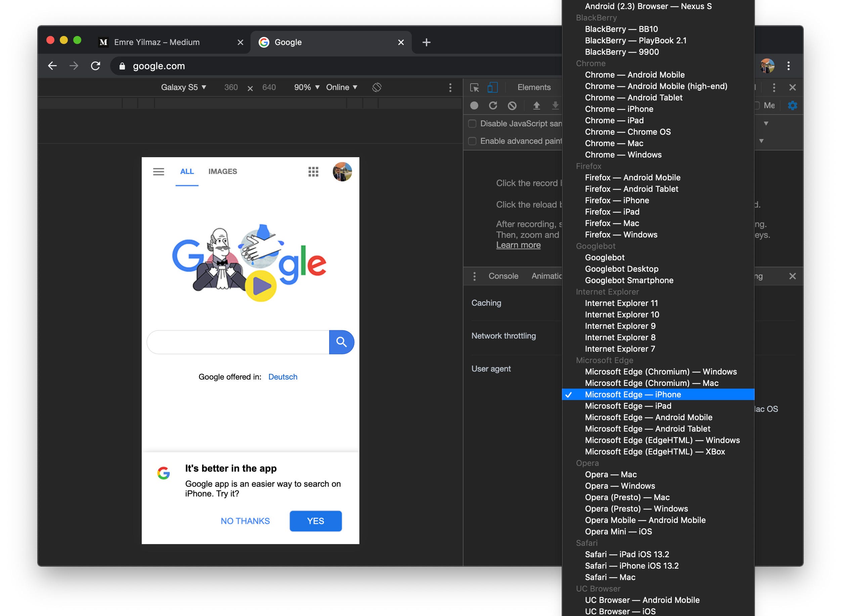Click the load profile upload icon

point(536,105)
